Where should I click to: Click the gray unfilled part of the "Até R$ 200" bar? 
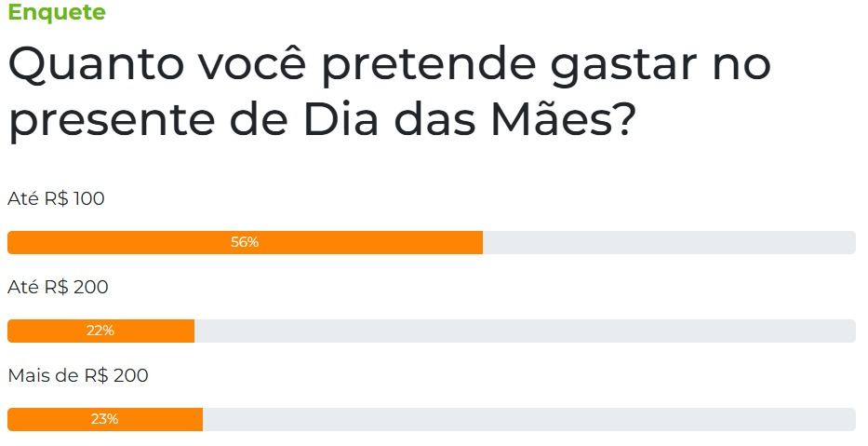[525, 331]
